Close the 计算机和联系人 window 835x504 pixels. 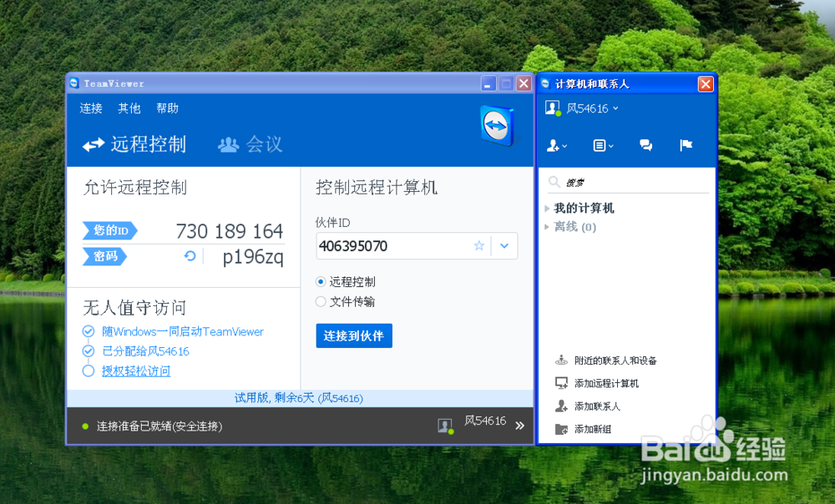706,84
